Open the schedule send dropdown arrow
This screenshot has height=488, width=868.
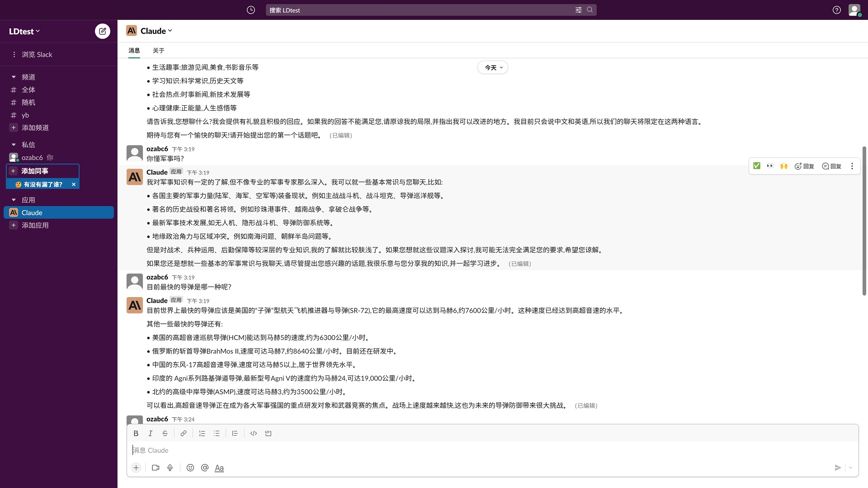point(851,468)
